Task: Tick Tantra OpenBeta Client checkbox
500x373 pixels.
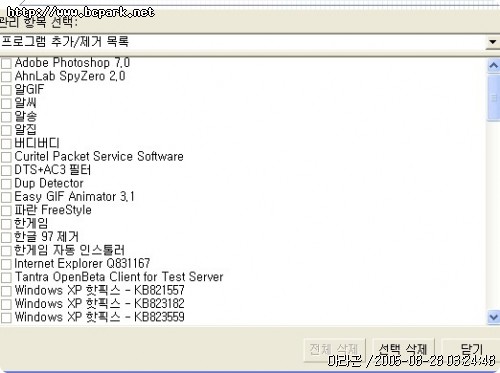Action: 6,277
